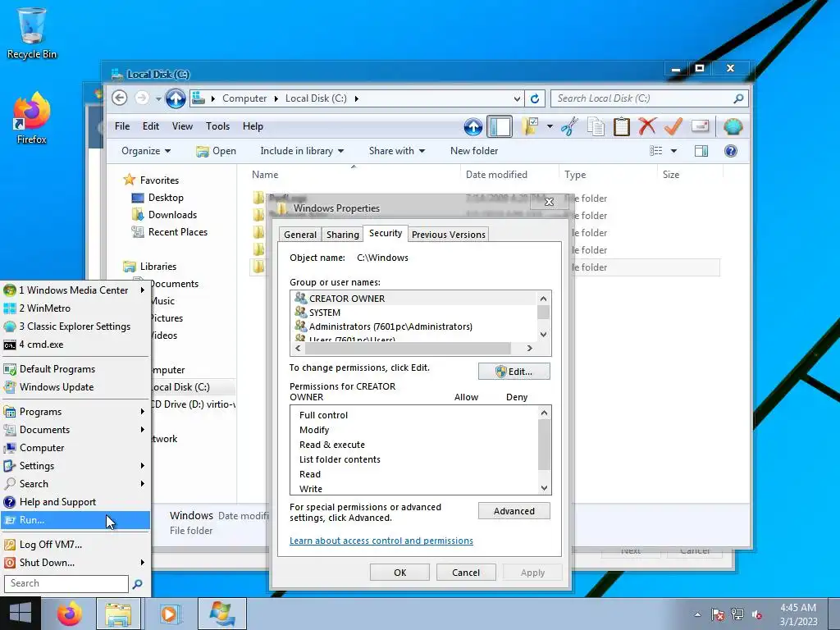Open Firefox from the taskbar
This screenshot has height=630, width=840.
pyautogui.click(x=70, y=614)
